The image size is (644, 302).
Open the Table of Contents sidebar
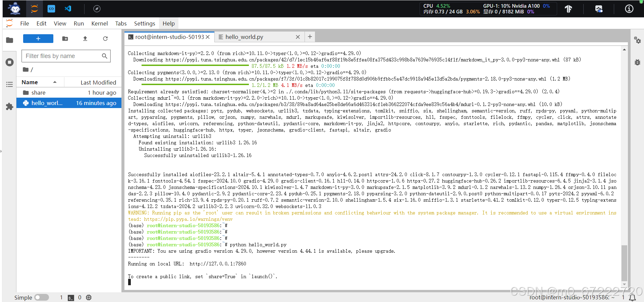[x=9, y=84]
